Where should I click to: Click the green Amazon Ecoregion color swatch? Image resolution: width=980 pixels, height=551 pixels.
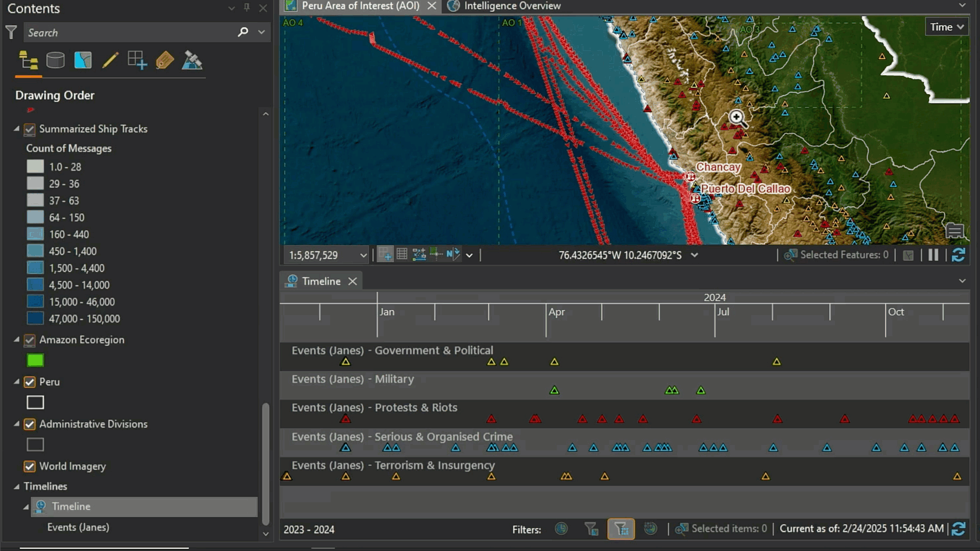pyautogui.click(x=35, y=360)
